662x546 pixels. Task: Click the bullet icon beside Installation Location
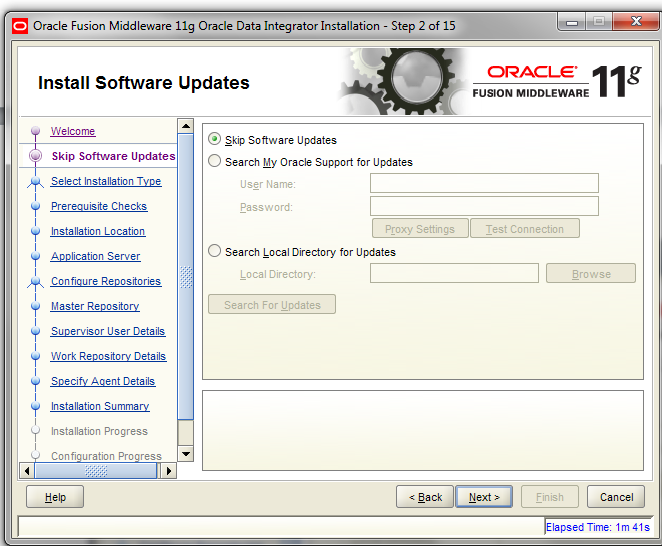pos(35,231)
